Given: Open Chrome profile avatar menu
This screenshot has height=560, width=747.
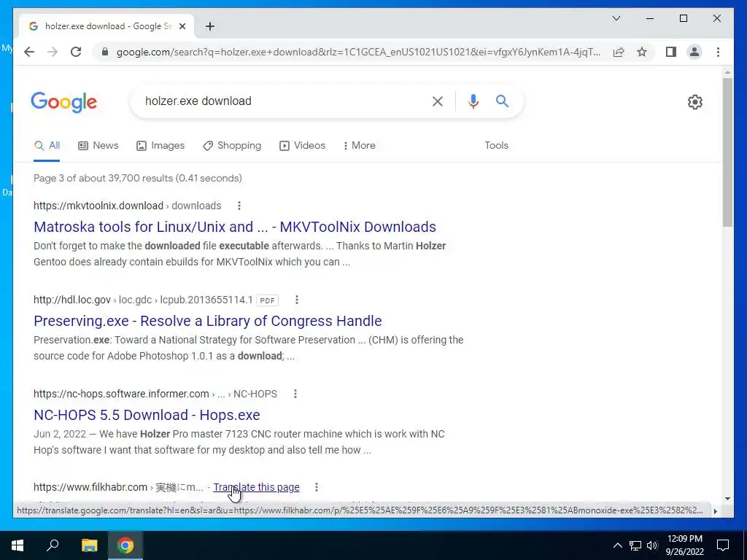Looking at the screenshot, I should [x=694, y=52].
